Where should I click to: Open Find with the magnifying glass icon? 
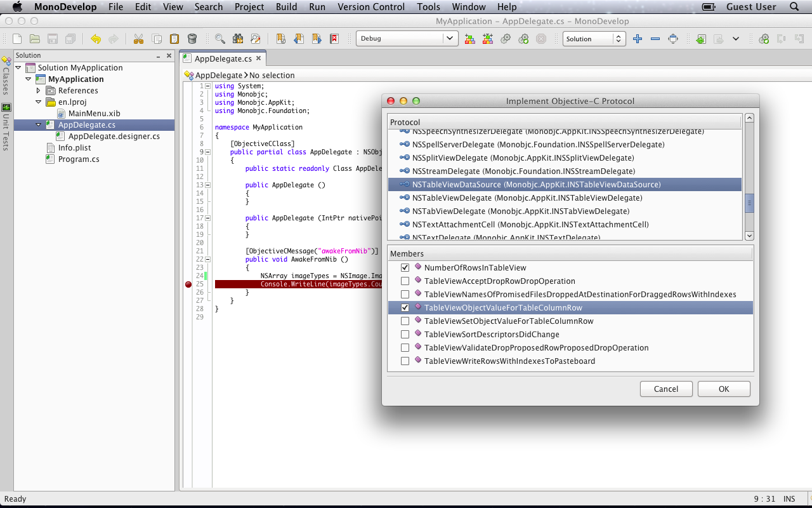(x=220, y=39)
